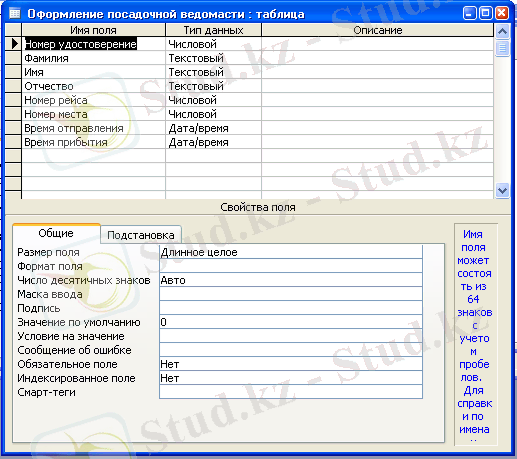Screen dimensions: 517x459
Task: Click the Смарт-теги input field
Action: (291, 392)
